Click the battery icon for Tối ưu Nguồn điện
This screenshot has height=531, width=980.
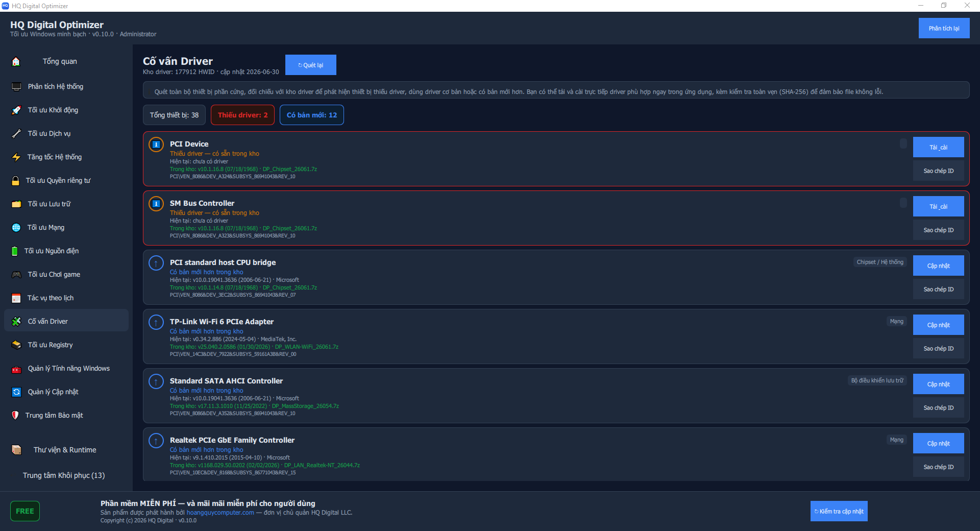click(x=15, y=251)
